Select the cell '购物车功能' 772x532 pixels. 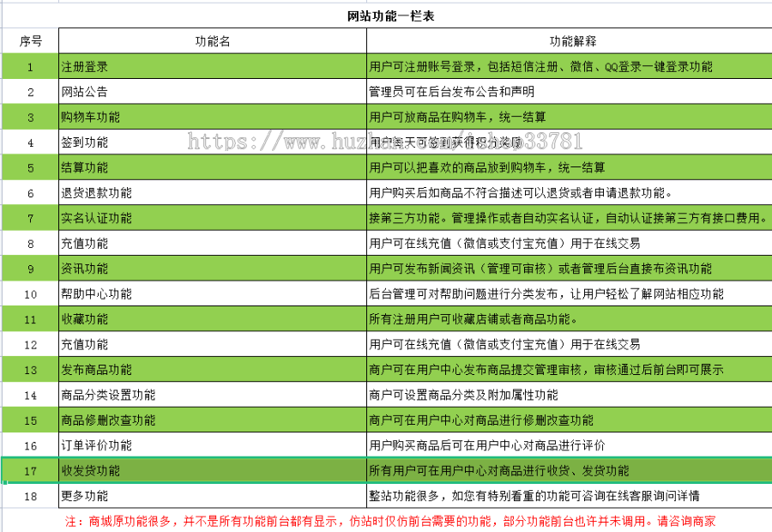pyautogui.click(x=213, y=118)
